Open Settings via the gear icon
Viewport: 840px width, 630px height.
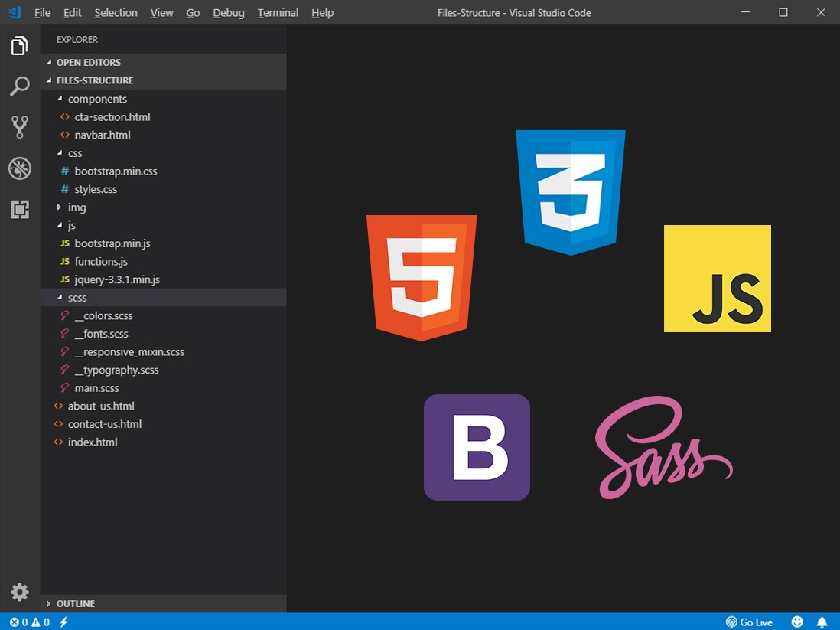[x=19, y=592]
